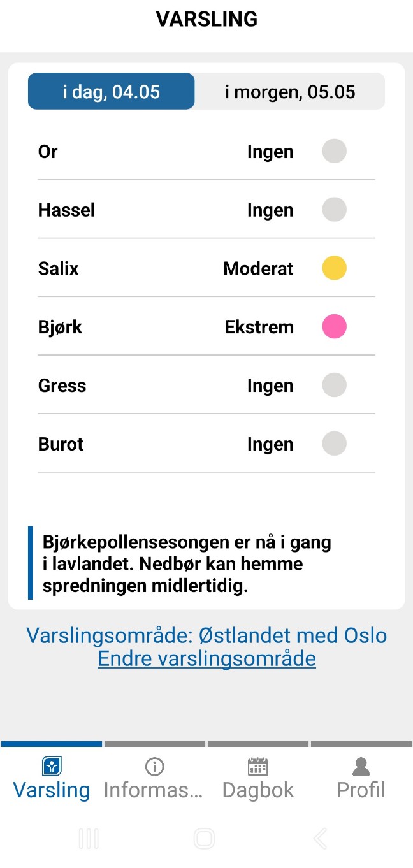Screen dimensions: 413x868
Task: Tap the pink Bjørk pollen level dot
Action: tap(334, 327)
